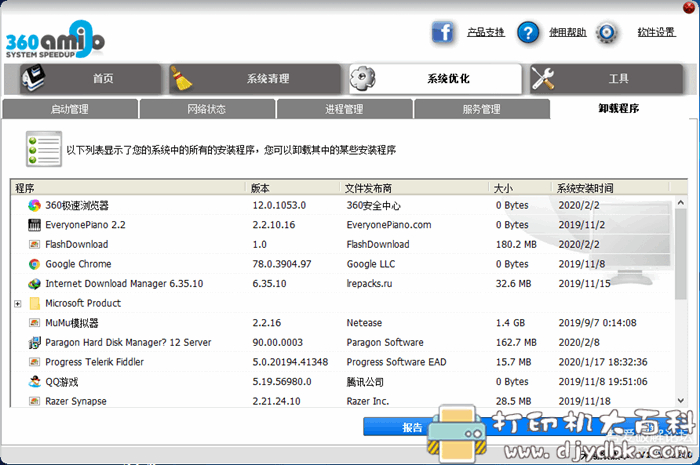Click the Netease publisher cell
This screenshot has height=465, width=700.
[x=364, y=323]
